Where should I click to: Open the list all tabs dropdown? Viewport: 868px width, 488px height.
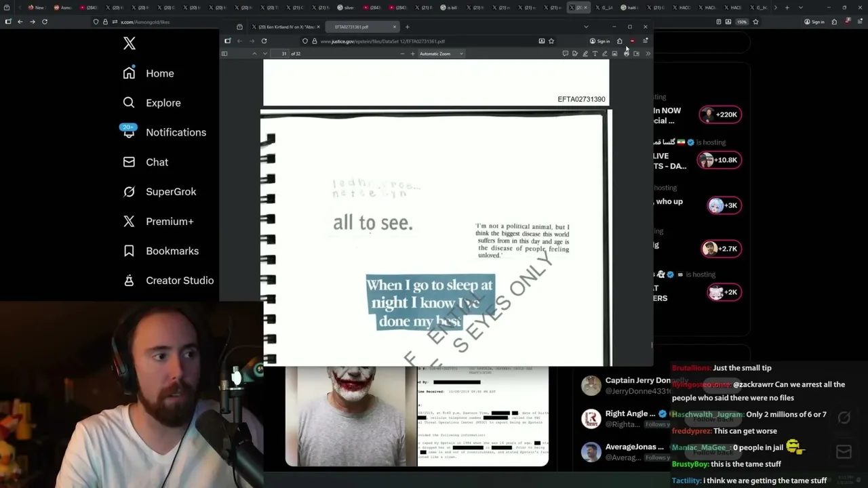tap(586, 27)
